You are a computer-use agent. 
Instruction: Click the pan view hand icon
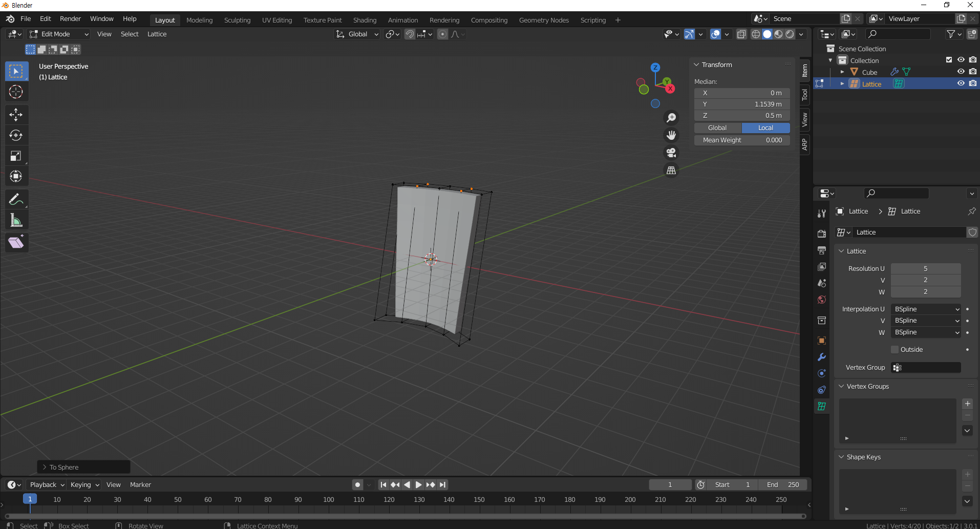coord(671,135)
